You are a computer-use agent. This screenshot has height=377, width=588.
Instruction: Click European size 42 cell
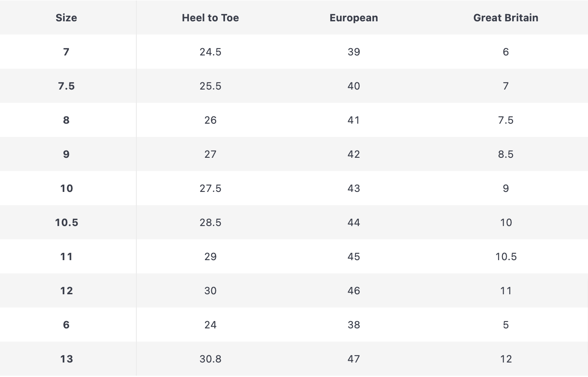coord(354,154)
